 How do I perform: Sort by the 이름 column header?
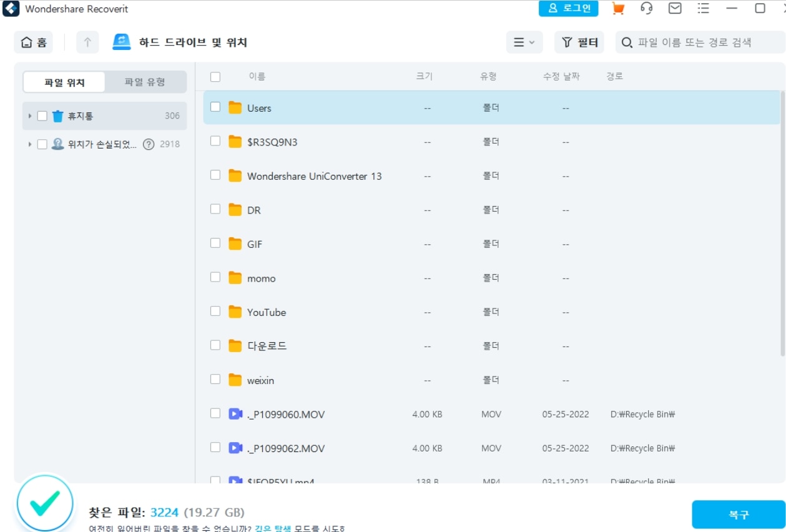pyautogui.click(x=257, y=77)
